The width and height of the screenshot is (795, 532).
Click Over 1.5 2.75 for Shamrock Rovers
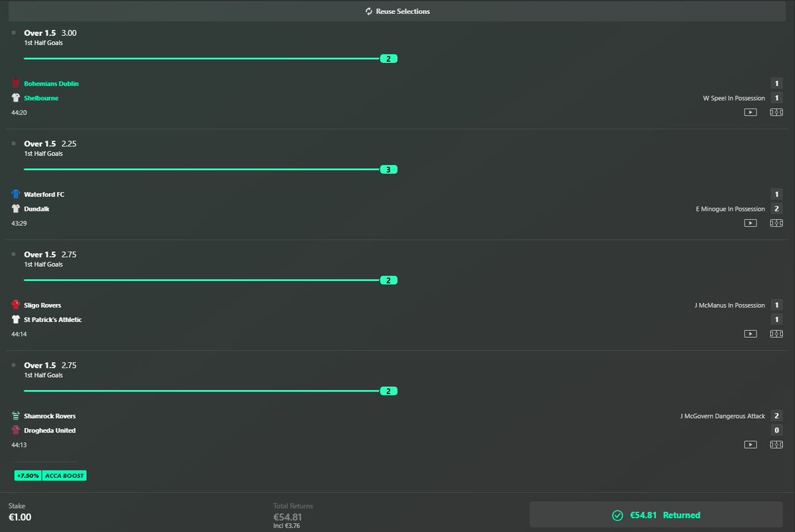tap(50, 365)
